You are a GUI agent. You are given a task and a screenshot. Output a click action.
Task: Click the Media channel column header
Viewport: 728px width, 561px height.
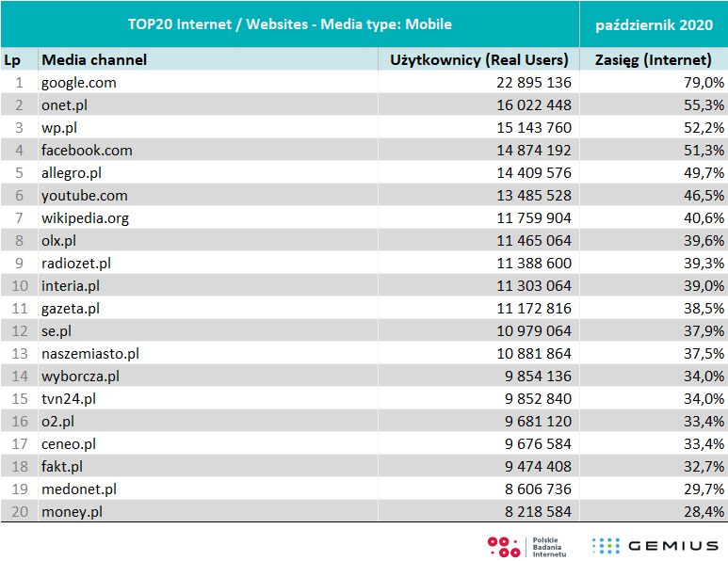[x=94, y=60]
